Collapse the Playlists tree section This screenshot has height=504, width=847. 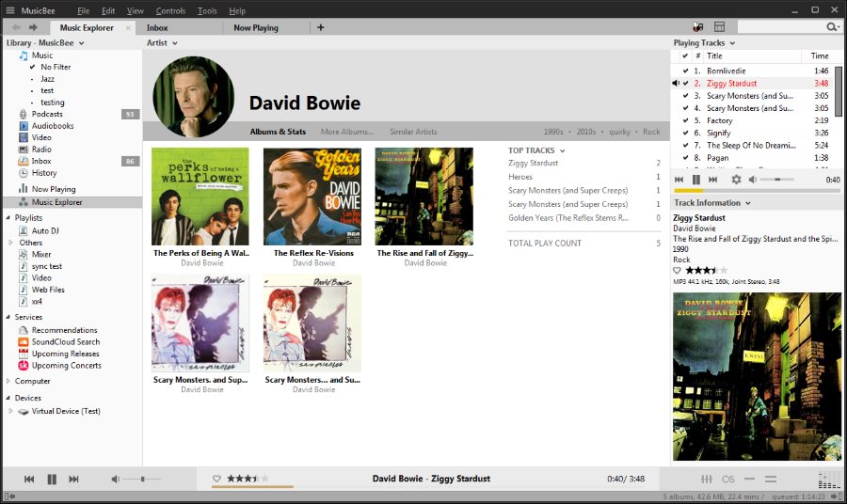[8, 217]
